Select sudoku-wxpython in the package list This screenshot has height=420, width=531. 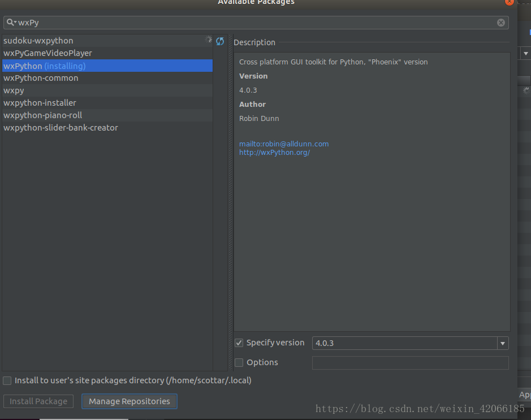click(x=107, y=41)
